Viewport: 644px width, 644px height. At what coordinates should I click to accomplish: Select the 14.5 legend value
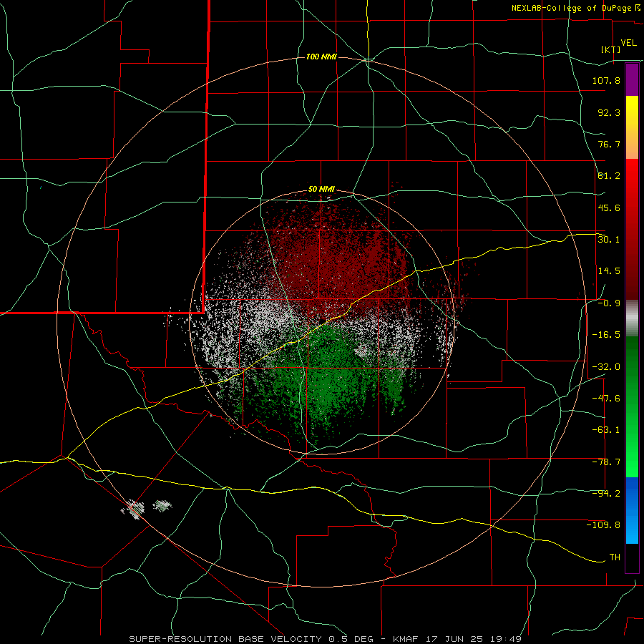(609, 271)
